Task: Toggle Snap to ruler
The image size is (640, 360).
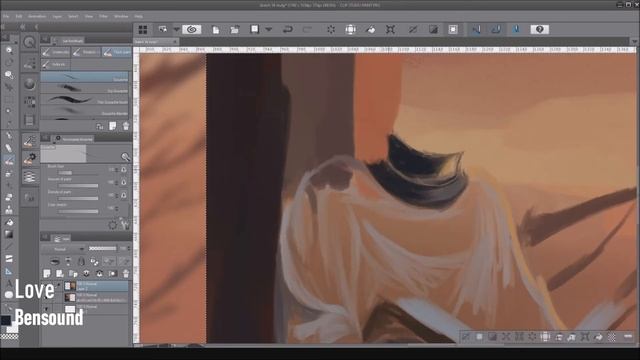Action: pyautogui.click(x=476, y=29)
